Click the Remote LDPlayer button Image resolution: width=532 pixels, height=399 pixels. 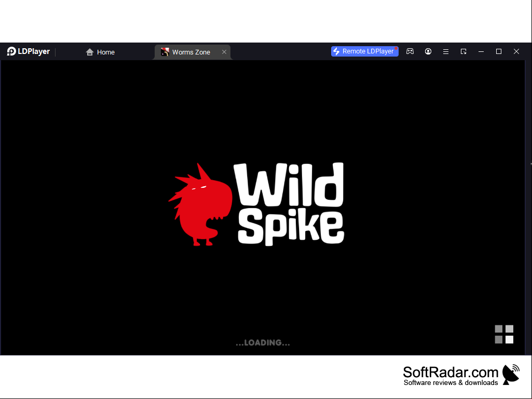(364, 51)
